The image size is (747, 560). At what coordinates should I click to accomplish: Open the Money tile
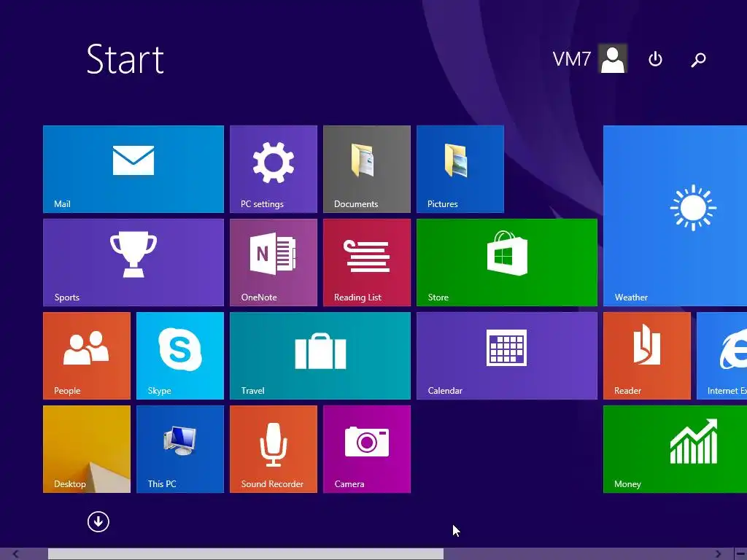[x=675, y=449]
